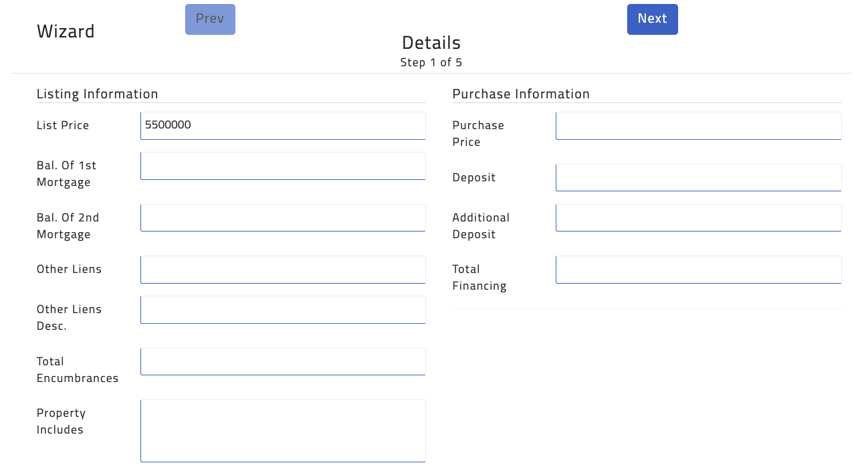Image resolution: width=868 pixels, height=471 pixels.
Task: Click the Next button
Action: (652, 19)
